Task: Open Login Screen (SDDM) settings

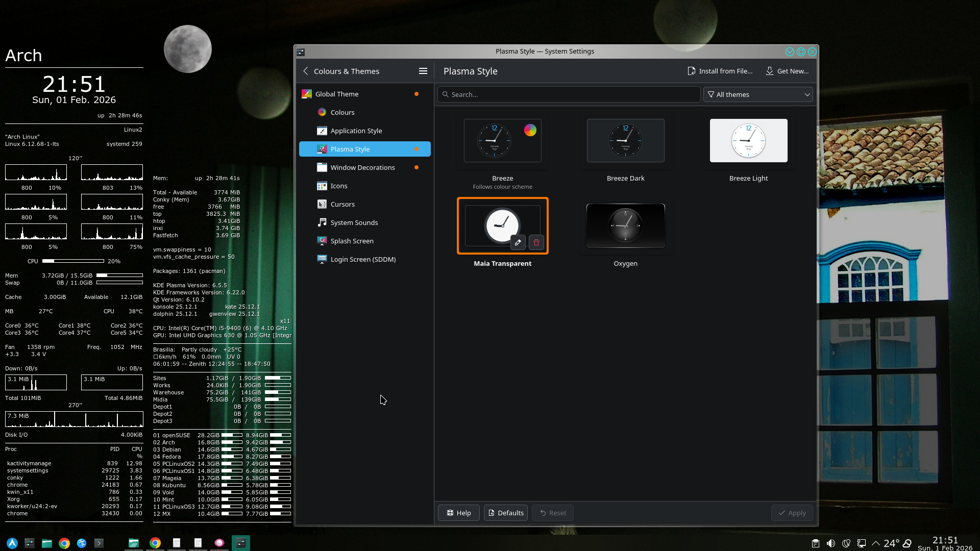Action: tap(363, 260)
